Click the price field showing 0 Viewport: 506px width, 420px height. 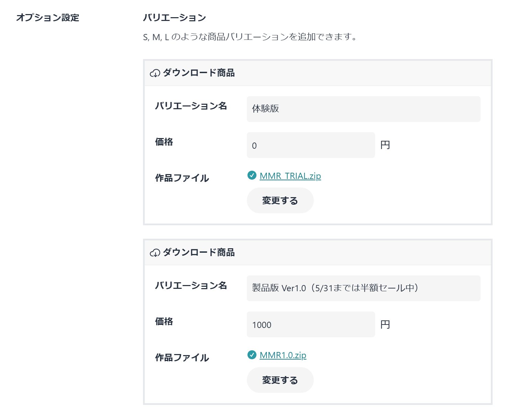310,145
